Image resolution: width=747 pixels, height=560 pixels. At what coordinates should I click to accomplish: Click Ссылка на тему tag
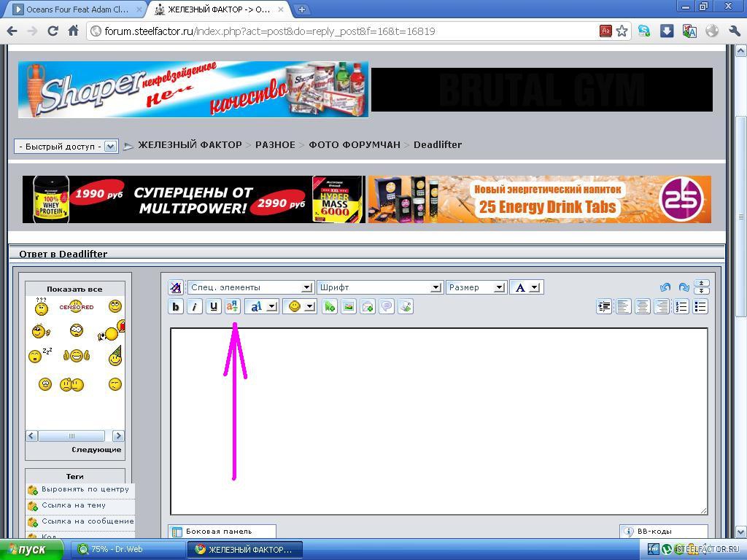click(x=74, y=505)
